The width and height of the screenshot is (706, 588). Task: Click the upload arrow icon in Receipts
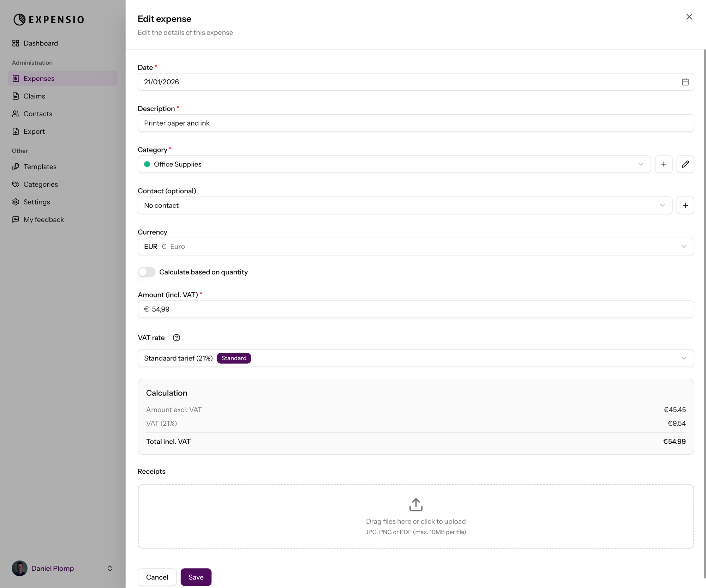416,505
